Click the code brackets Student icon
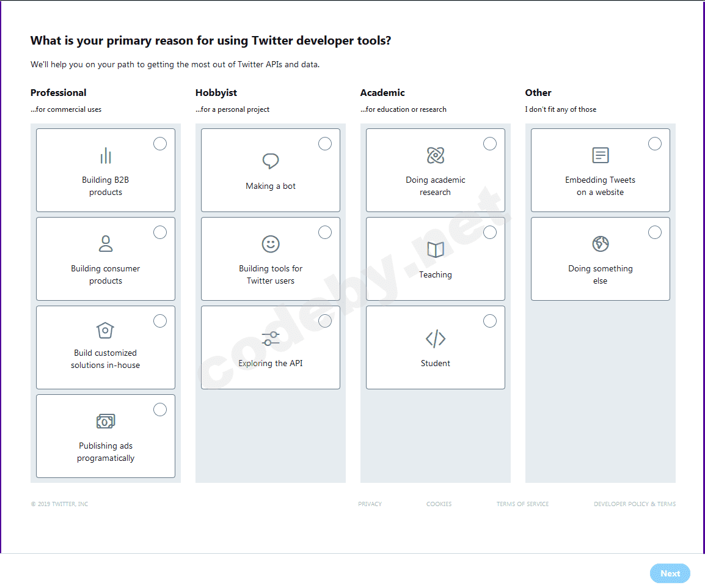This screenshot has height=588, width=705. pos(436,339)
